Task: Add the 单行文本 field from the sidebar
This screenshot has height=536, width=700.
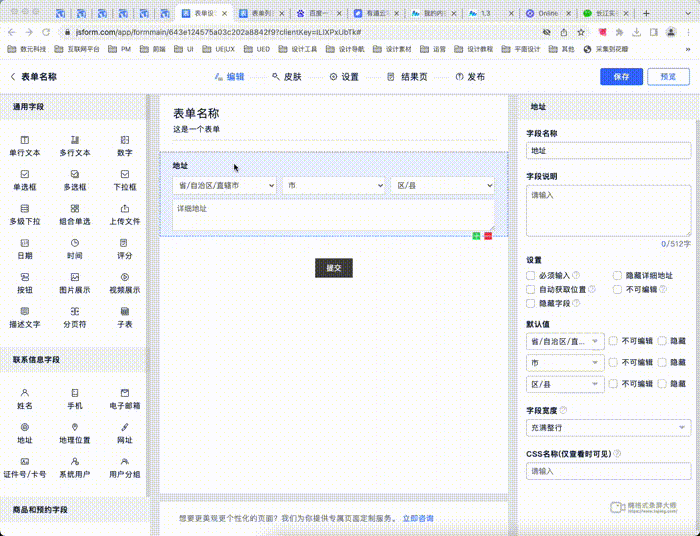Action: [x=25, y=145]
